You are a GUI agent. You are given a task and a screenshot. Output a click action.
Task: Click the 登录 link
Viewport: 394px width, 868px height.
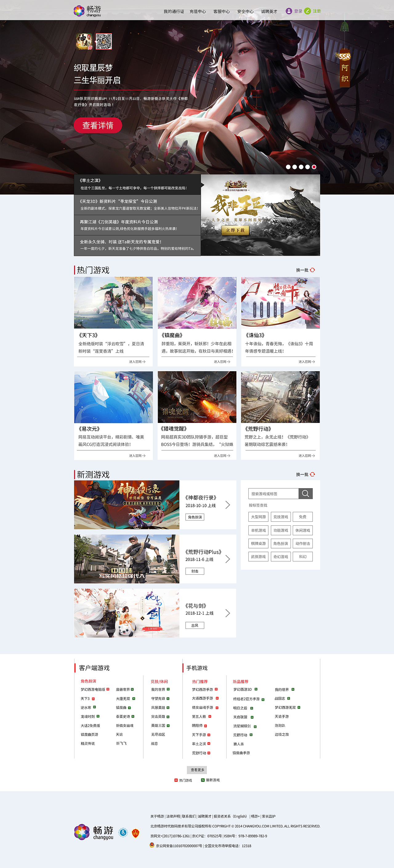[x=298, y=11]
